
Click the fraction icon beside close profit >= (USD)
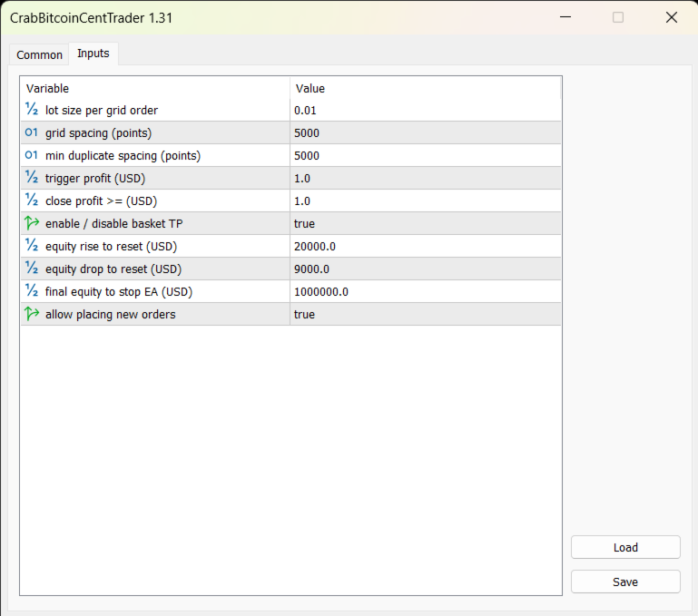(32, 200)
